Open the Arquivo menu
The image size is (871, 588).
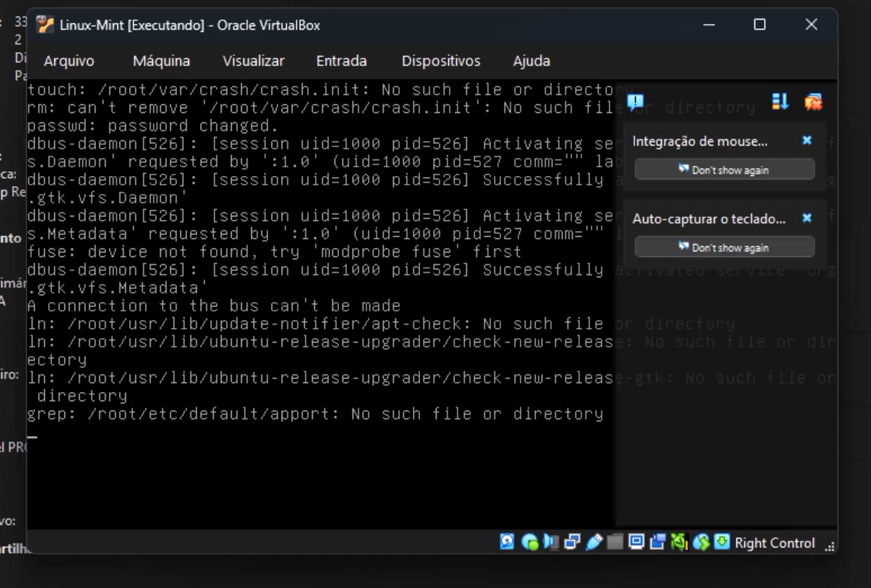click(x=69, y=62)
